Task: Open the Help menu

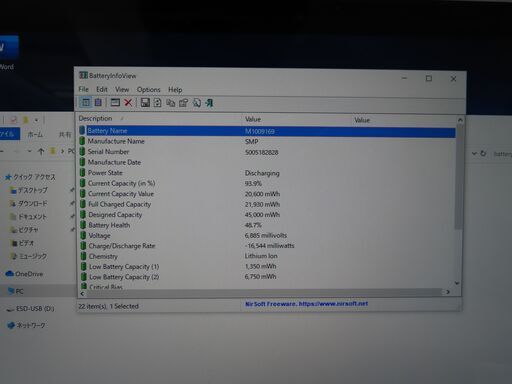Action: pyautogui.click(x=175, y=90)
